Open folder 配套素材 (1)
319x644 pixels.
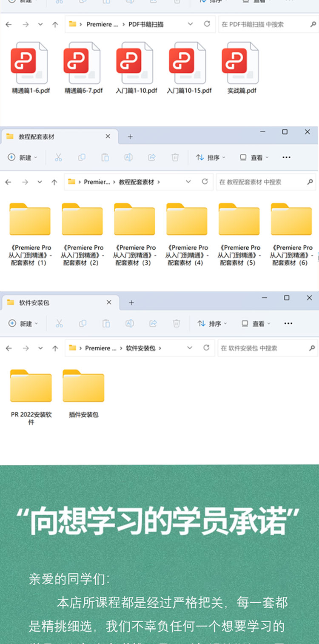click(30, 234)
